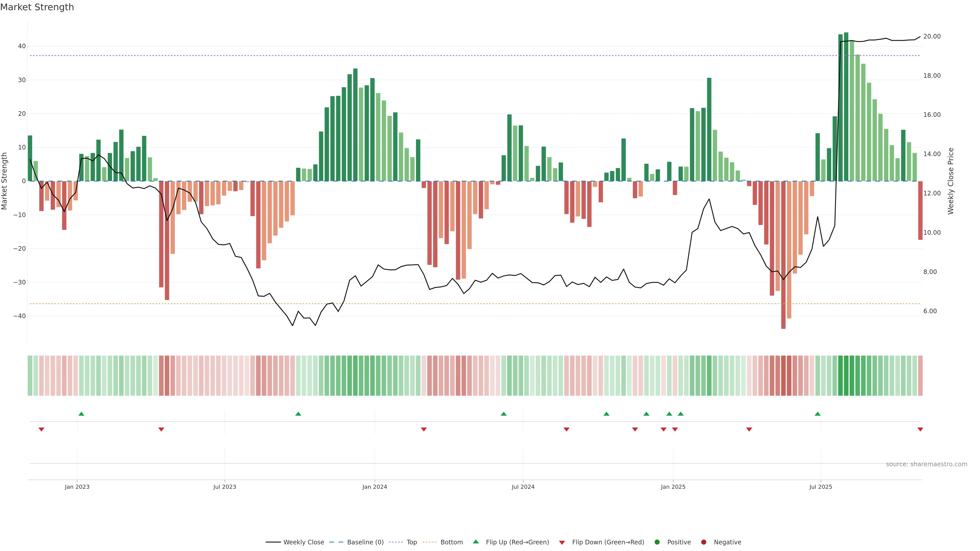Click the Negative red circle legend icon
The image size is (980, 551).
click(703, 542)
